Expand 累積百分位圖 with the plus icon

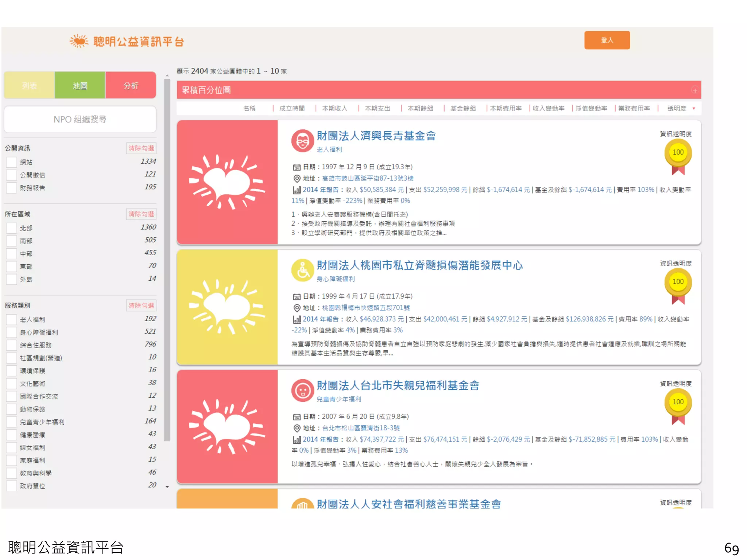(694, 90)
